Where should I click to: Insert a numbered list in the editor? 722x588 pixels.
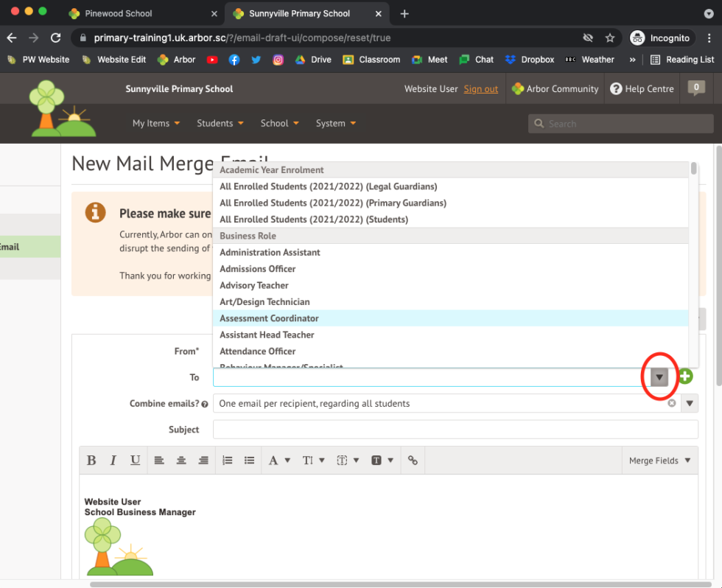tap(228, 461)
